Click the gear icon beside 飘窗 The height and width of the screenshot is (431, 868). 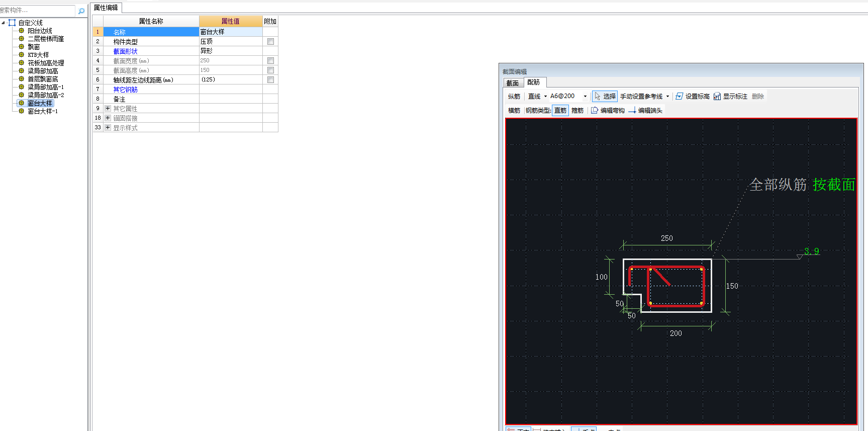pyautogui.click(x=22, y=47)
